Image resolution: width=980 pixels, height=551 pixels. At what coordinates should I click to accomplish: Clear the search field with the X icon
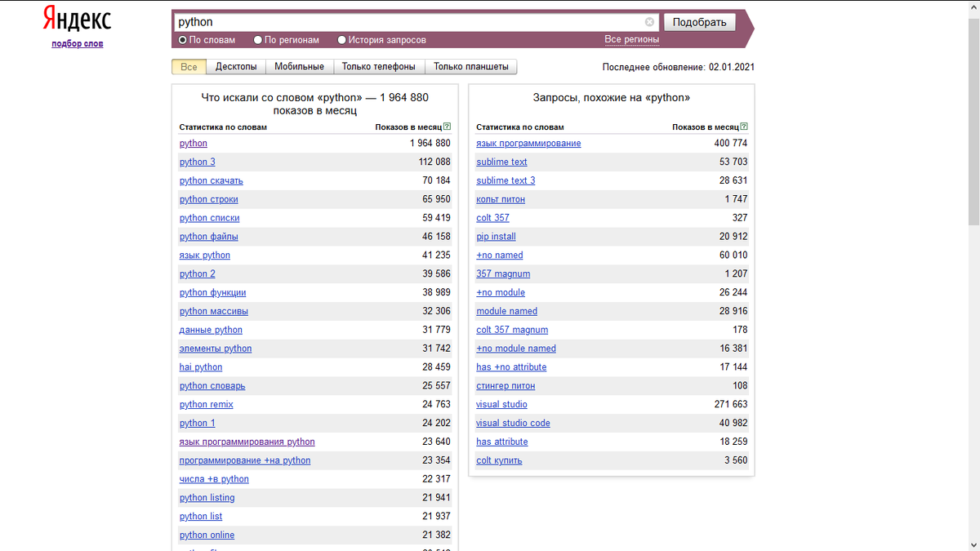click(x=649, y=22)
